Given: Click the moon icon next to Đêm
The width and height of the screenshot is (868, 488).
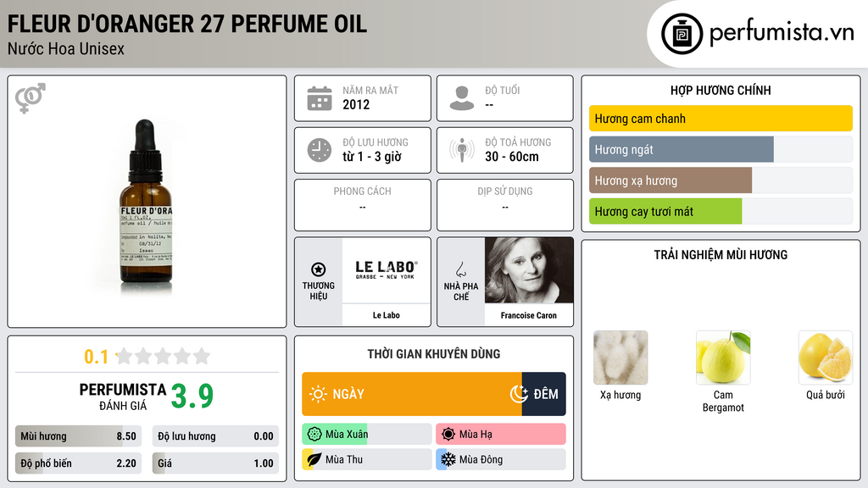Looking at the screenshot, I should [x=519, y=394].
